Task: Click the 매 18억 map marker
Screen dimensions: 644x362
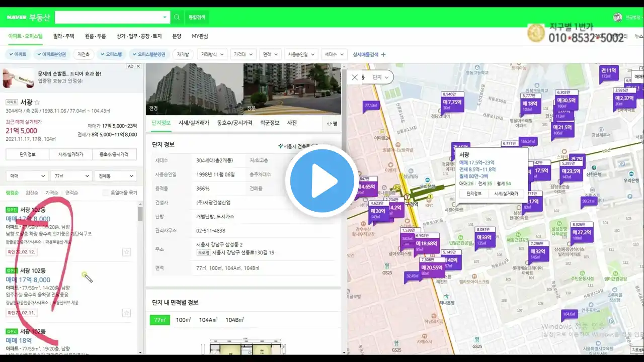Action: [530, 106]
